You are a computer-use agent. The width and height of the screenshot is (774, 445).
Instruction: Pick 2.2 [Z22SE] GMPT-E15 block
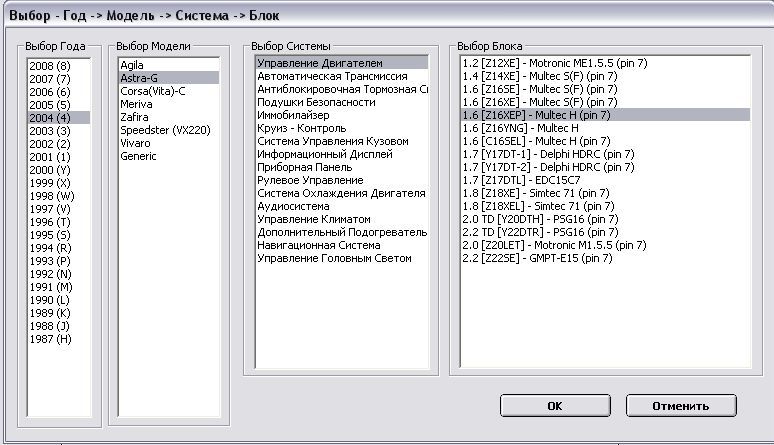[537, 258]
